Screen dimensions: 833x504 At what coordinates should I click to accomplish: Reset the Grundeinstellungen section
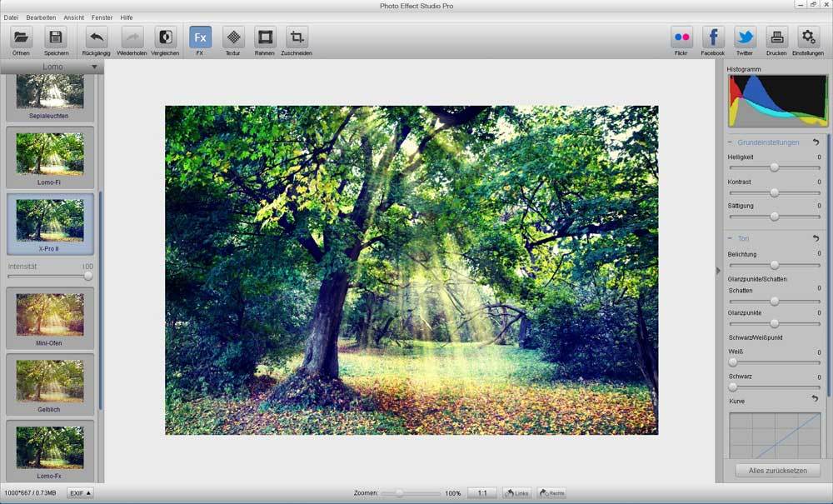pyautogui.click(x=816, y=142)
